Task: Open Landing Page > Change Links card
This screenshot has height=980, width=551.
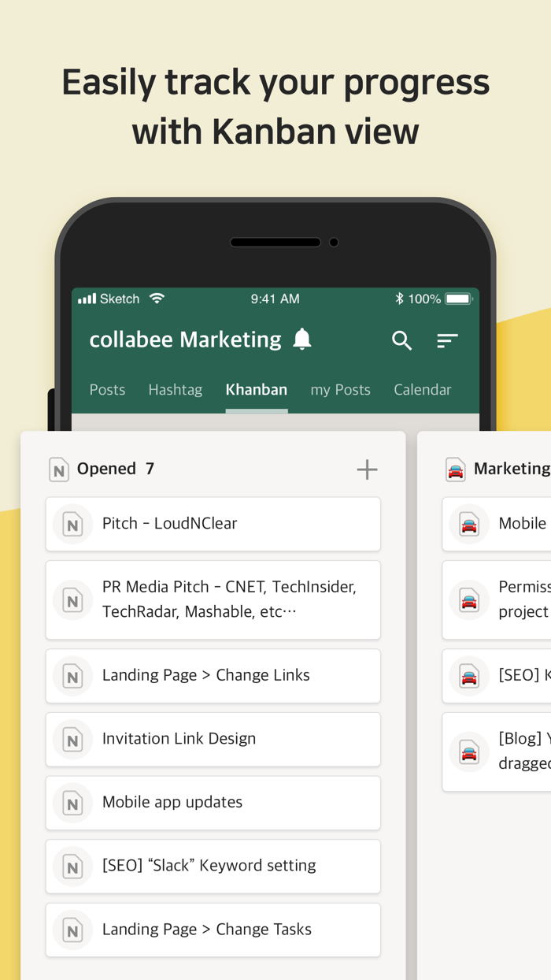Action: click(213, 676)
